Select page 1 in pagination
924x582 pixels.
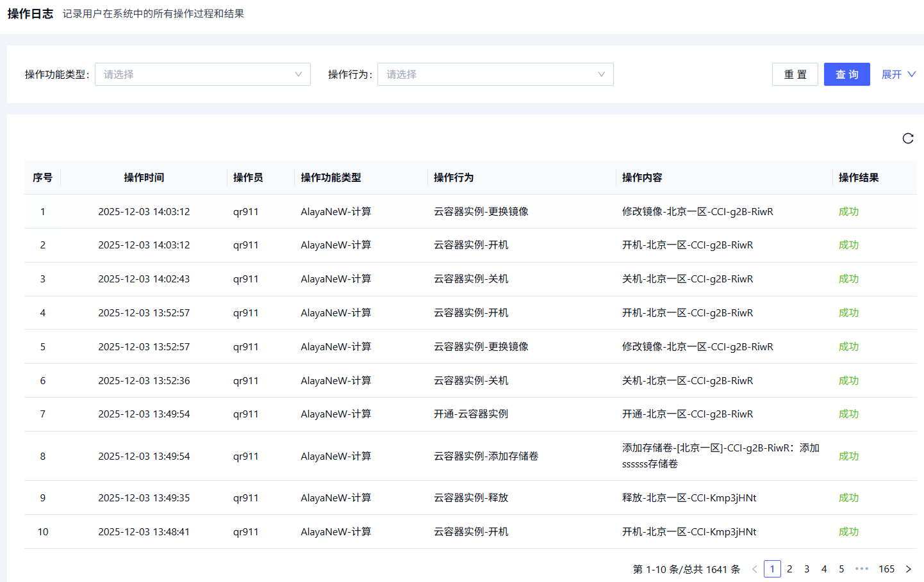pyautogui.click(x=772, y=569)
